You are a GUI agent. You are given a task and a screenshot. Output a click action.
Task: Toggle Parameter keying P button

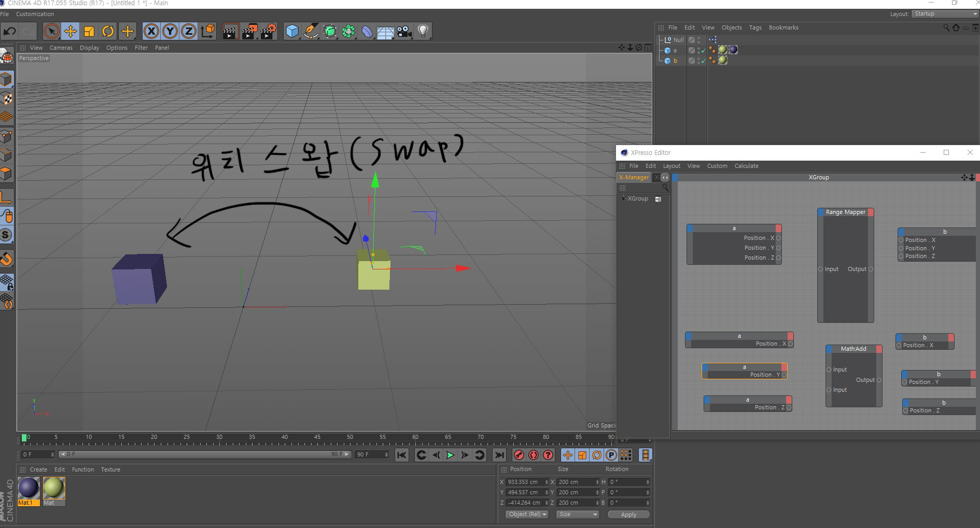tap(611, 455)
